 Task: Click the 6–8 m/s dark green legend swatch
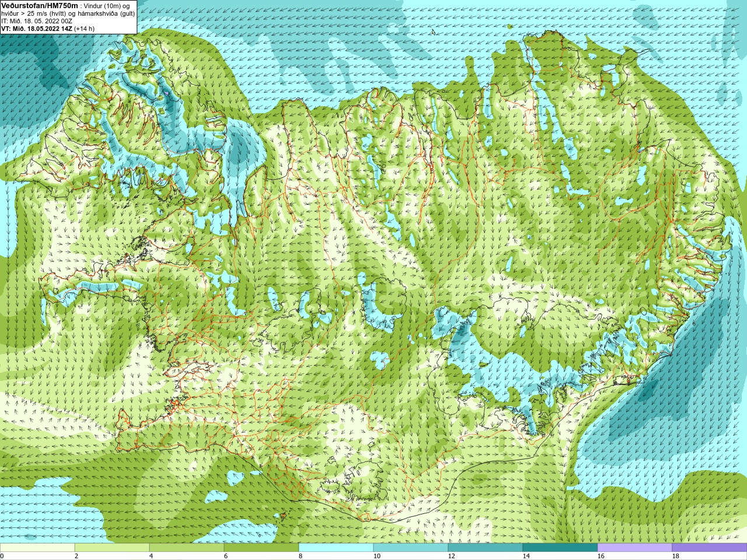pyautogui.click(x=261, y=548)
